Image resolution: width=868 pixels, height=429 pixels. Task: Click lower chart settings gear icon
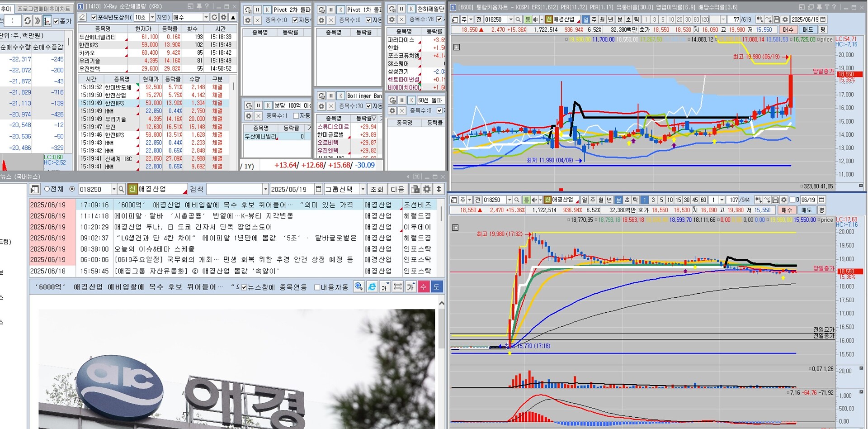784,200
